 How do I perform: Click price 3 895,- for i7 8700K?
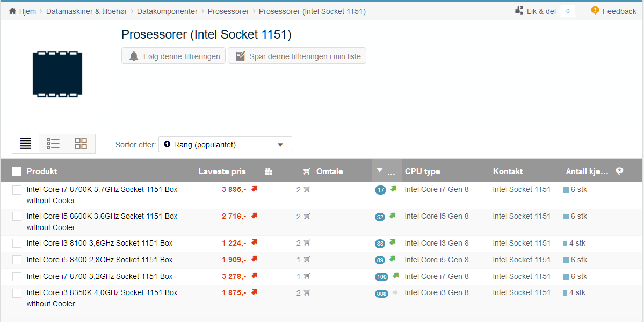click(x=234, y=190)
